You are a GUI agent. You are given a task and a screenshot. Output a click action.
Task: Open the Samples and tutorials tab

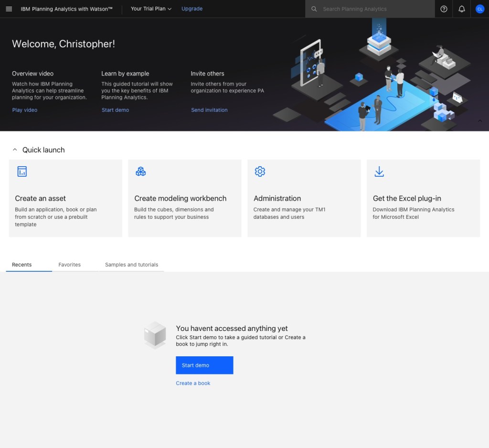(x=131, y=265)
